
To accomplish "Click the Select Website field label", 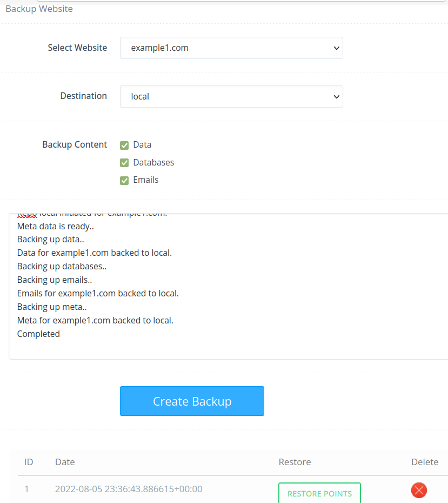I will [77, 48].
